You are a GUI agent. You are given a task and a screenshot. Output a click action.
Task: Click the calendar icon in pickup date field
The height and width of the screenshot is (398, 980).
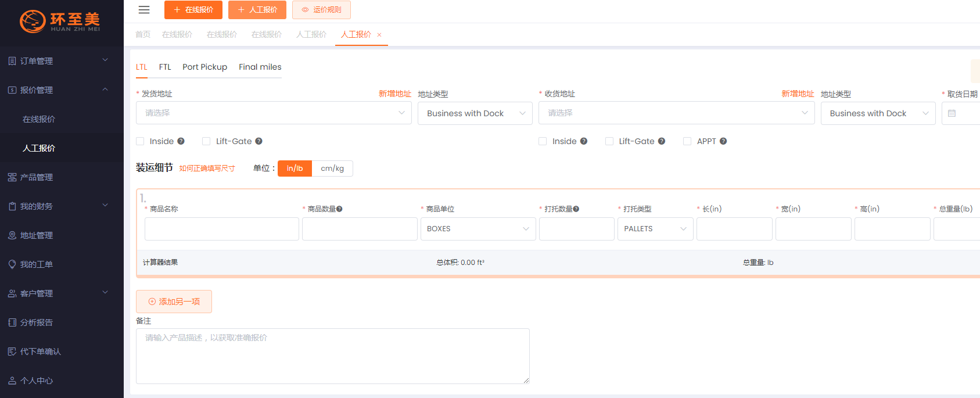pos(952,113)
